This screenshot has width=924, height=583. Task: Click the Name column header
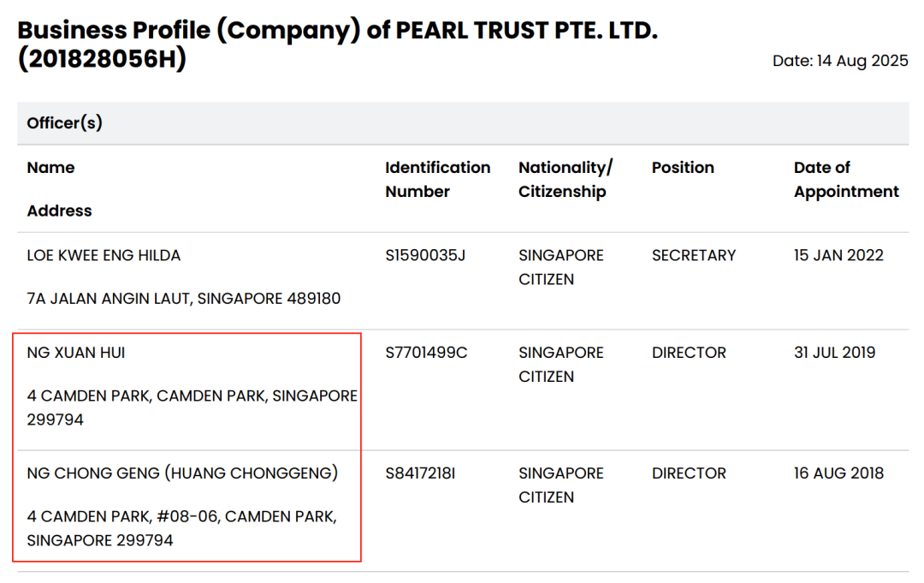[x=50, y=168]
